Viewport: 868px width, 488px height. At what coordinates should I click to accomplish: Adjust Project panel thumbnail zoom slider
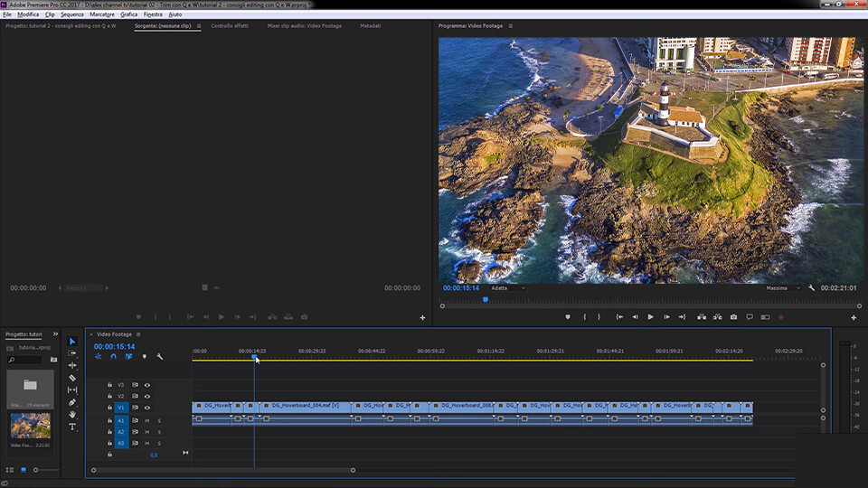36,470
